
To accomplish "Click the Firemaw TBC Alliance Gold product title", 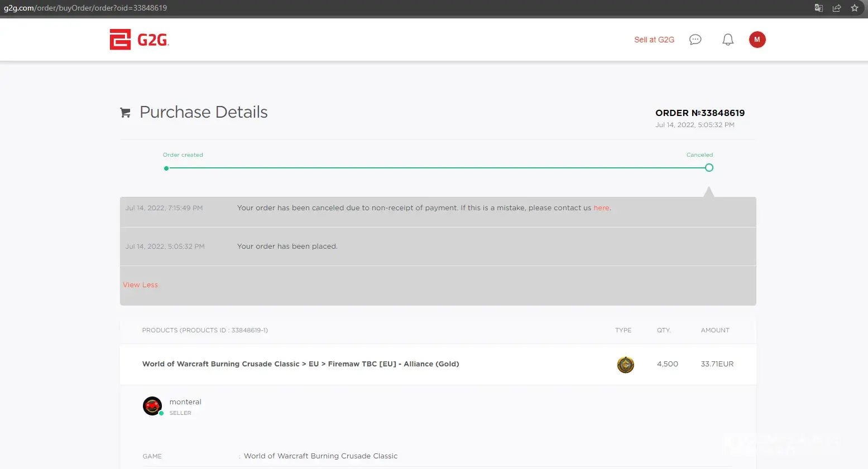I will pyautogui.click(x=300, y=364).
